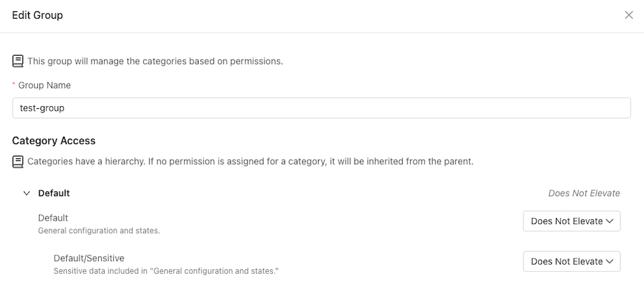This screenshot has width=644, height=287.
Task: Click the book icon beside group permissions note
Action: click(18, 62)
